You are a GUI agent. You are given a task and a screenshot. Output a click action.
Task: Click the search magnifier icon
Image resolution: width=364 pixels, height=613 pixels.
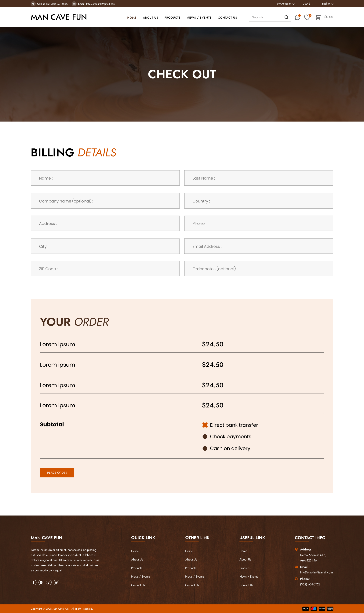click(286, 17)
